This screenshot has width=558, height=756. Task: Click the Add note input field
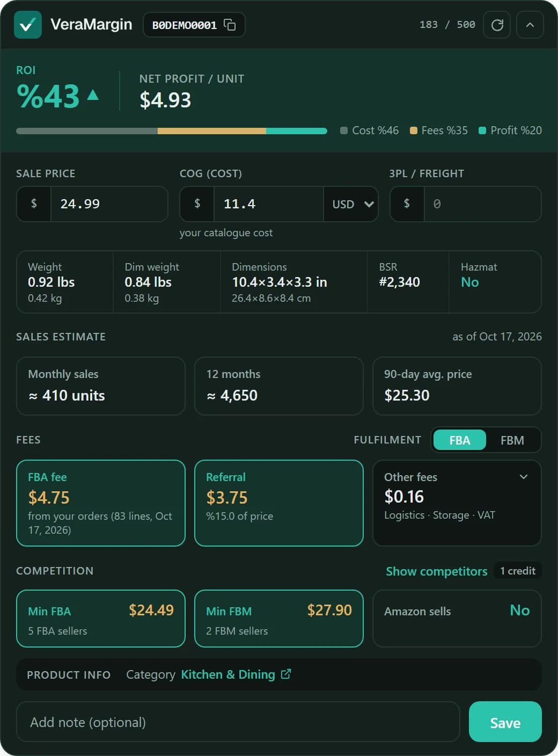point(238,722)
